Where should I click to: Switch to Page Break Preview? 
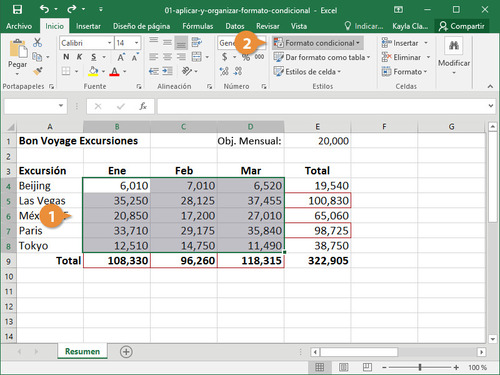[x=367, y=367]
